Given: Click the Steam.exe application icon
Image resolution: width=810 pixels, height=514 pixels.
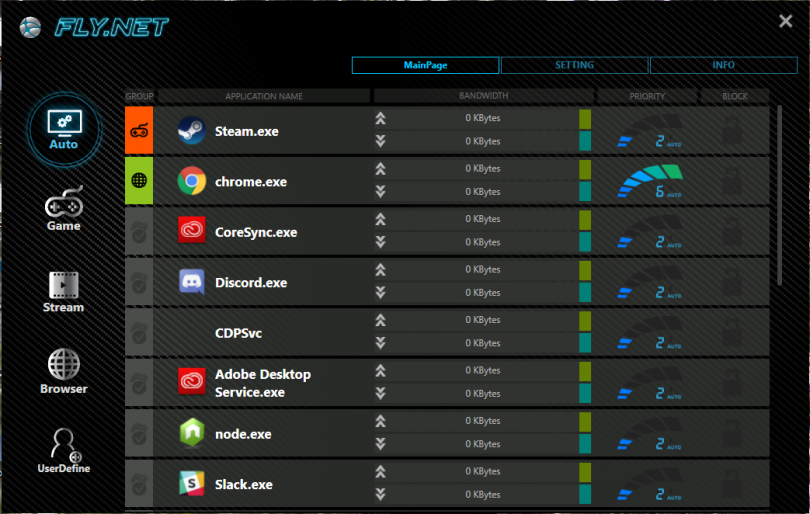Looking at the screenshot, I should (x=191, y=131).
